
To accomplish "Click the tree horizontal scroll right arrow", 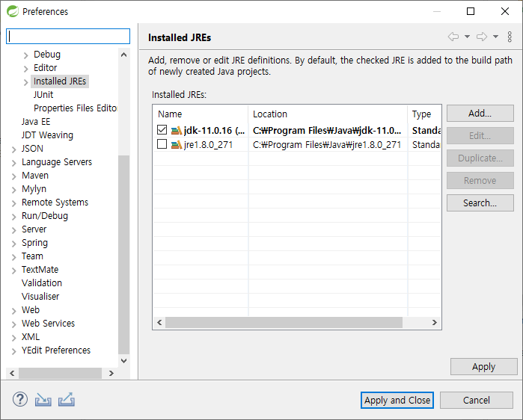I will [x=111, y=374].
